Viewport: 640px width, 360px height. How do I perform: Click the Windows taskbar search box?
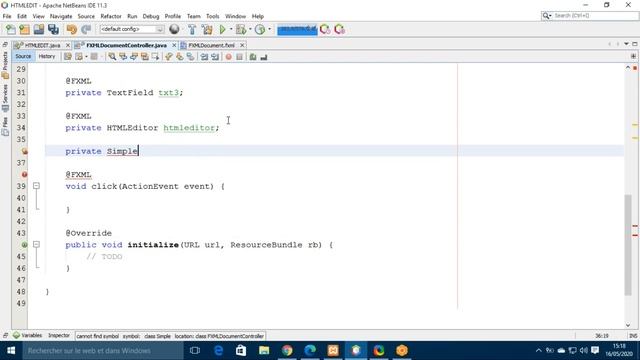pyautogui.click(x=103, y=351)
